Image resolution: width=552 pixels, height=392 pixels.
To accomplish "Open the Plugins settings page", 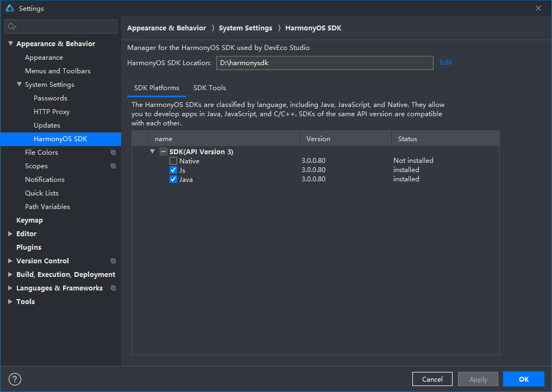I will pyautogui.click(x=29, y=248).
